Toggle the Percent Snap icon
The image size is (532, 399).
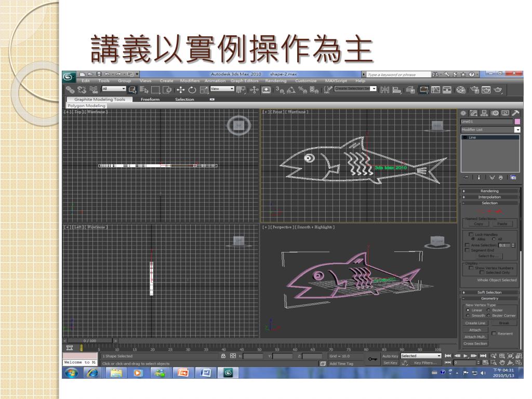302,90
